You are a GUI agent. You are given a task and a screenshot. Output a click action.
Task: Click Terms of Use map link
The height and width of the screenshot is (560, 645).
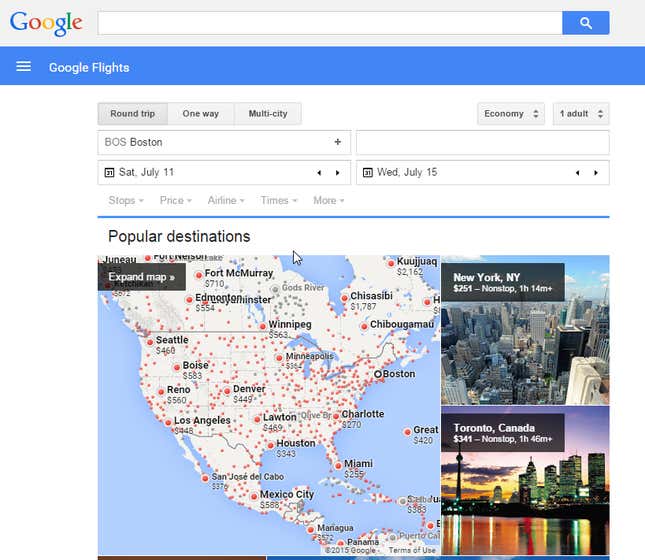(x=412, y=550)
